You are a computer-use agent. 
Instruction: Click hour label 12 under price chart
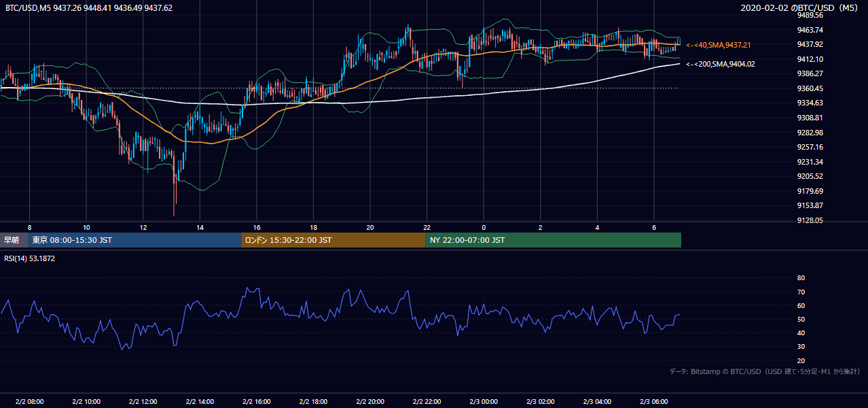143,226
